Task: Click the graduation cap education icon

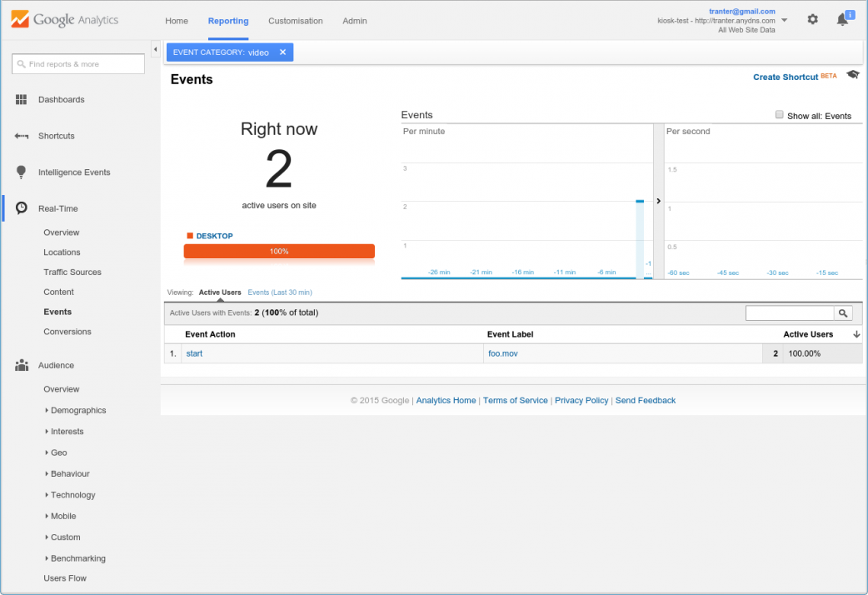Action: tap(852, 75)
